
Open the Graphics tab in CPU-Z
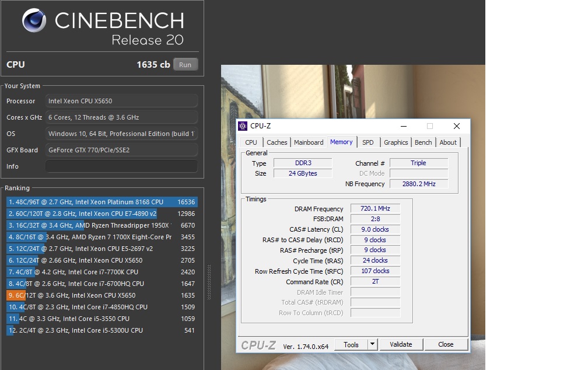coord(395,142)
